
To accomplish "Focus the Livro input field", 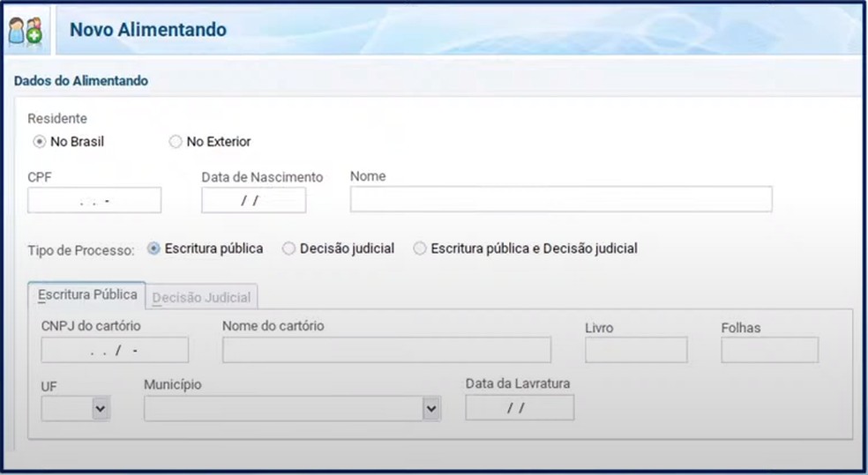I will 637,350.
